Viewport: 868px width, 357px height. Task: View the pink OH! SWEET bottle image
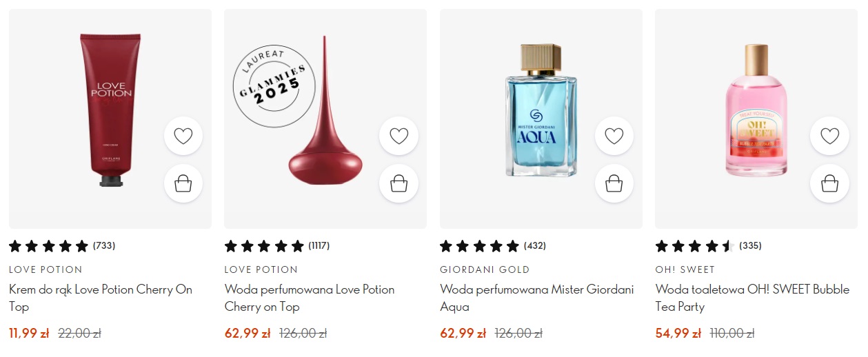pyautogui.click(x=756, y=110)
